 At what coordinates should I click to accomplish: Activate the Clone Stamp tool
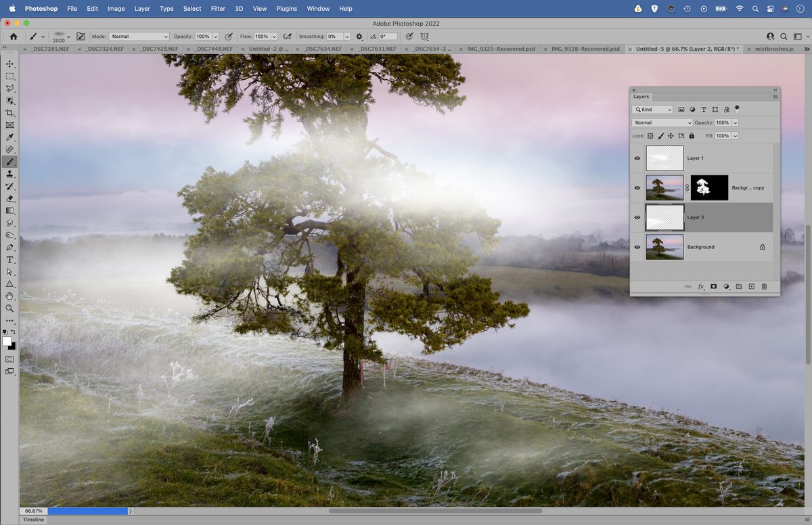[x=10, y=174]
